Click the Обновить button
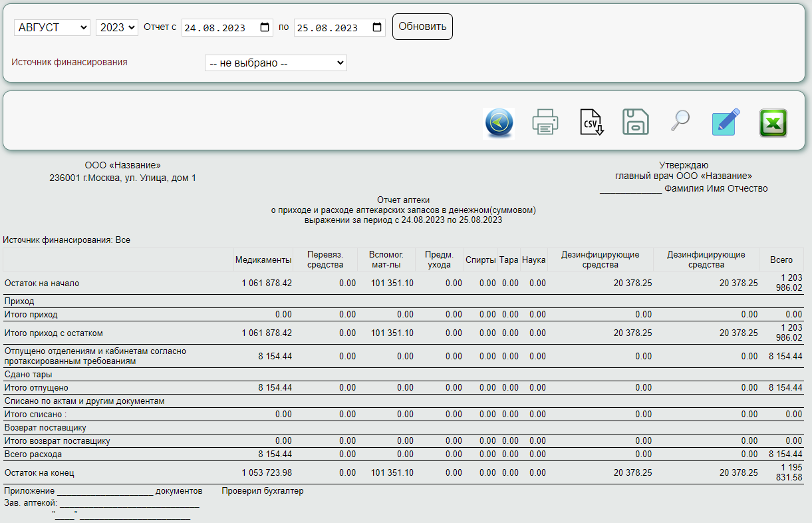 click(x=422, y=27)
